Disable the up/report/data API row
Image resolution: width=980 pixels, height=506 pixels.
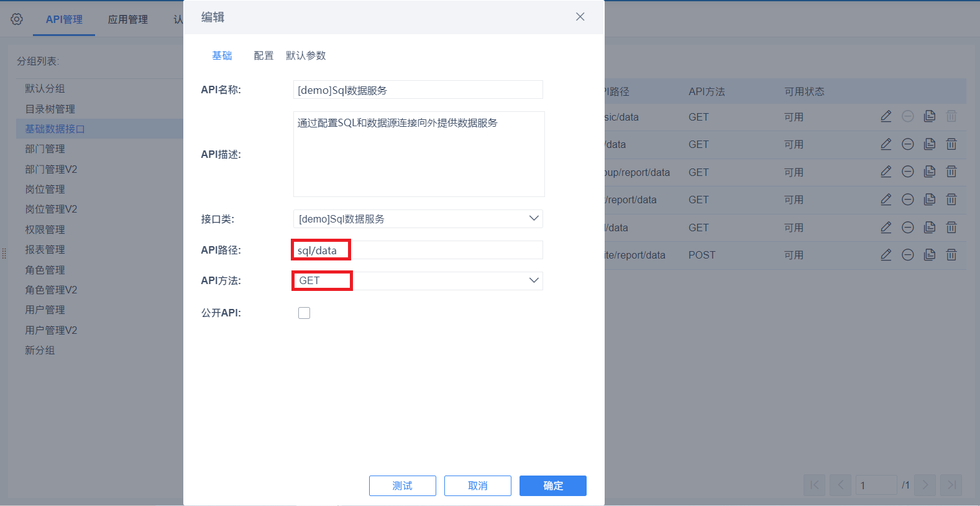(908, 172)
